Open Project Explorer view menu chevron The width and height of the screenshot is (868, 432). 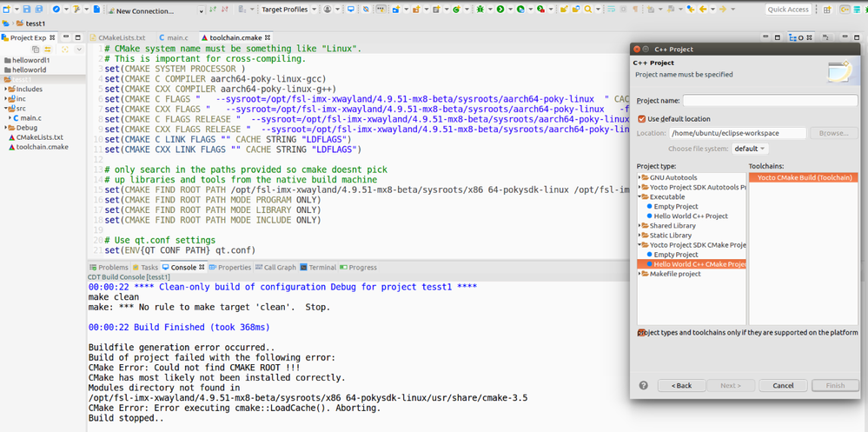[x=78, y=50]
